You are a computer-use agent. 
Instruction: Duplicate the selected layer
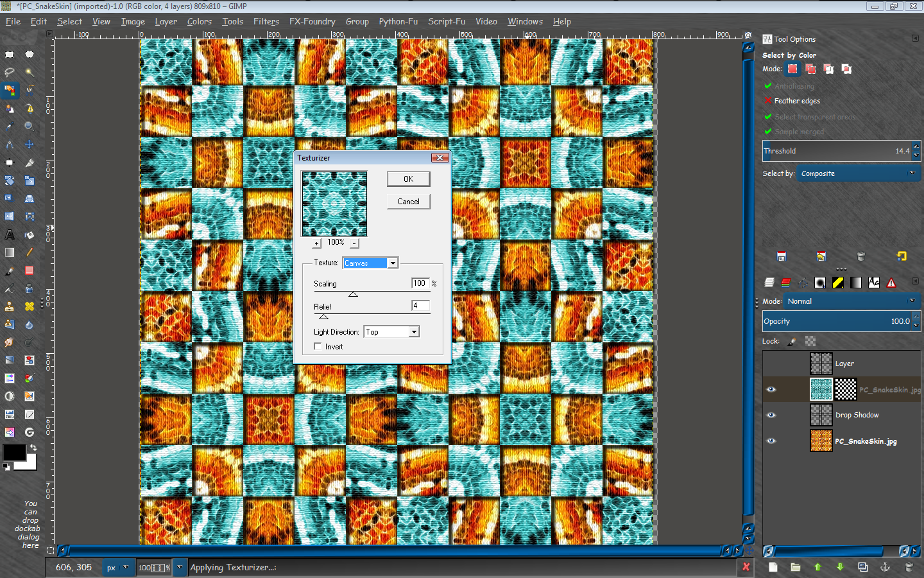pos(863,567)
